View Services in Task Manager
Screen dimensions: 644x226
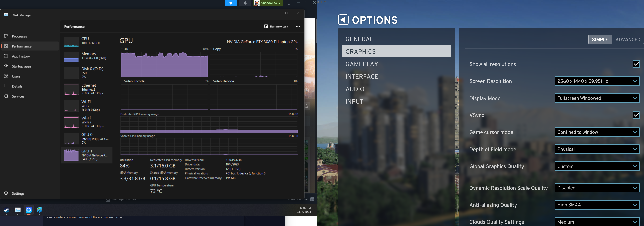point(18,96)
